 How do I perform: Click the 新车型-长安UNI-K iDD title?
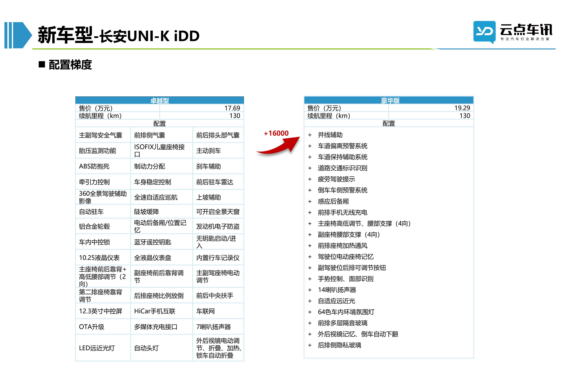pyautogui.click(x=119, y=35)
